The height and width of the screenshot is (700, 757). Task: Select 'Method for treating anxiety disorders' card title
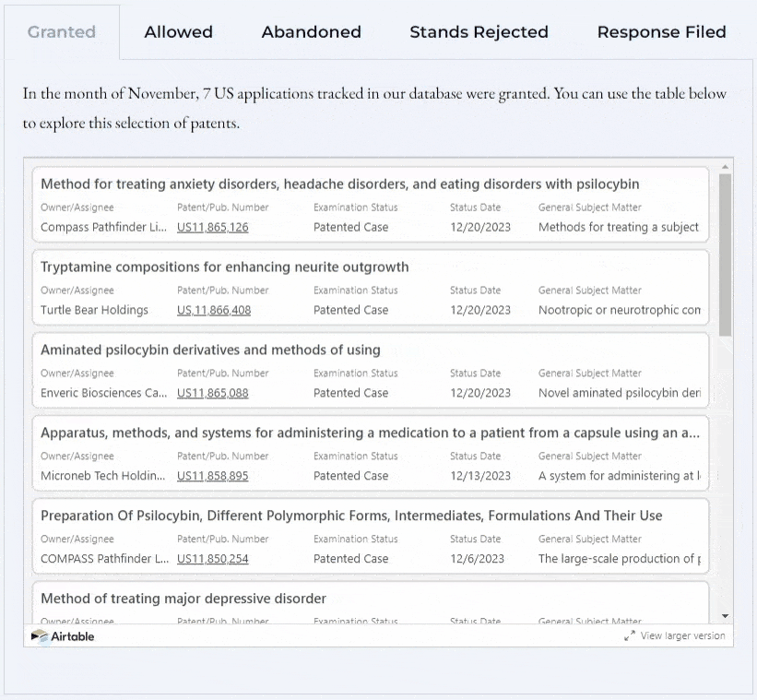coord(340,184)
